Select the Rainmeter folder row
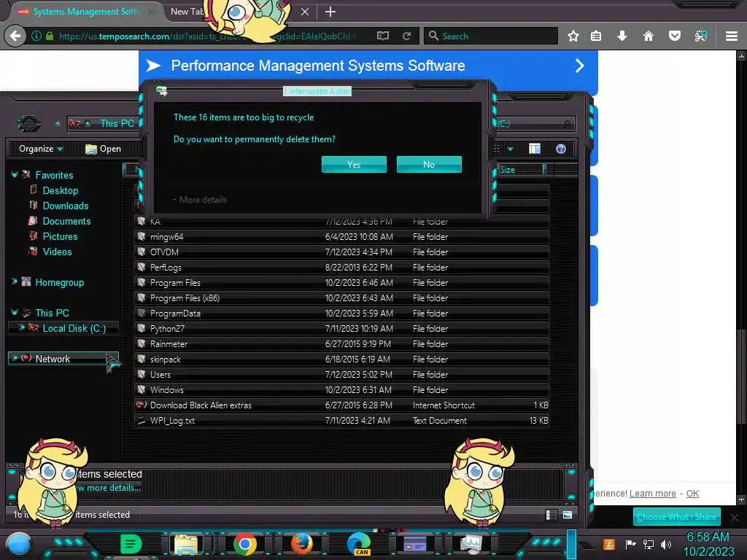747x560 pixels. tap(341, 343)
